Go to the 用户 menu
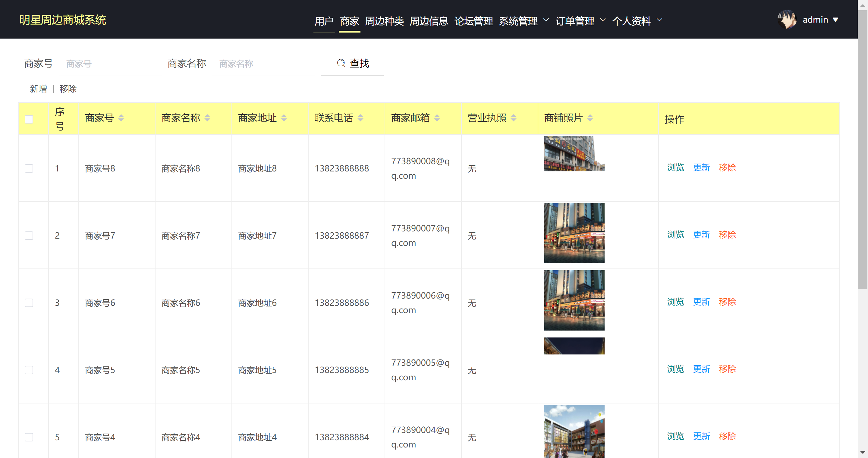 324,21
